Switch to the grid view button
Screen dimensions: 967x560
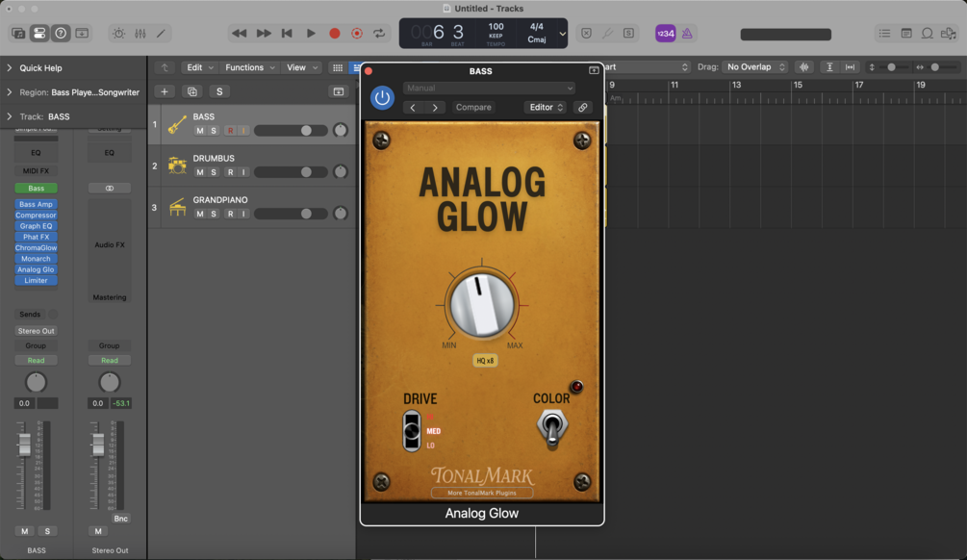(x=338, y=67)
